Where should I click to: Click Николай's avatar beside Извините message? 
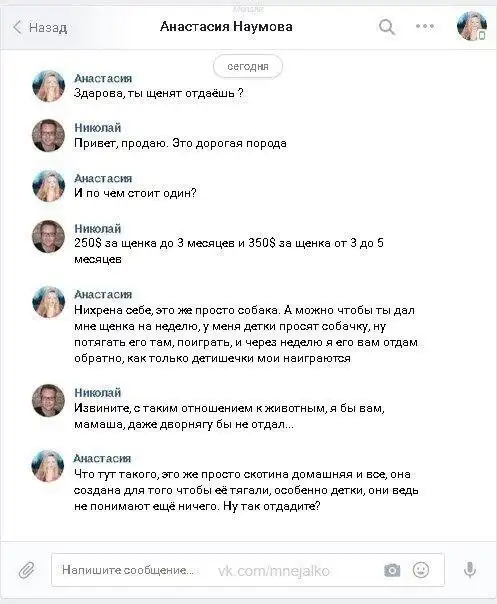tap(48, 400)
